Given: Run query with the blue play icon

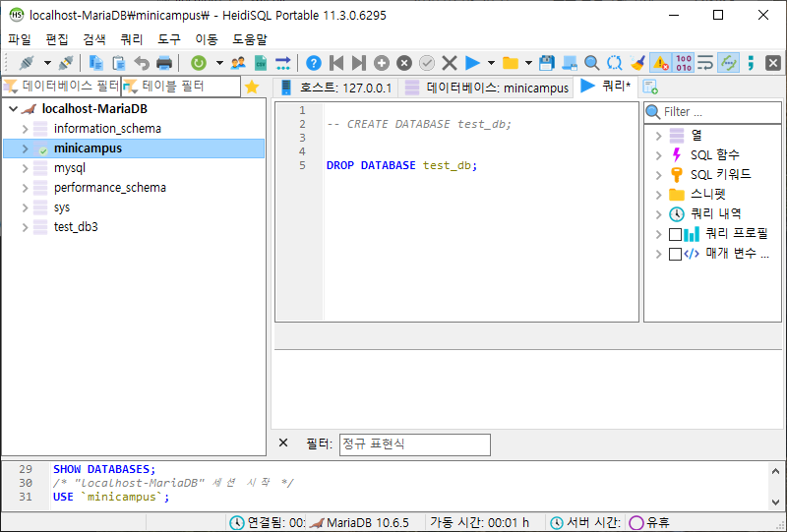Looking at the screenshot, I should [x=472, y=63].
